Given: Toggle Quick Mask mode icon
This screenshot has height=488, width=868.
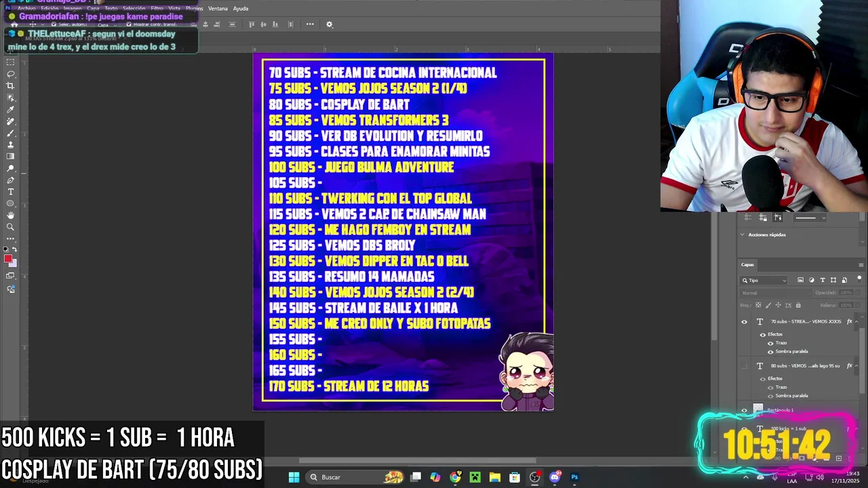Looking at the screenshot, I should [10, 276].
